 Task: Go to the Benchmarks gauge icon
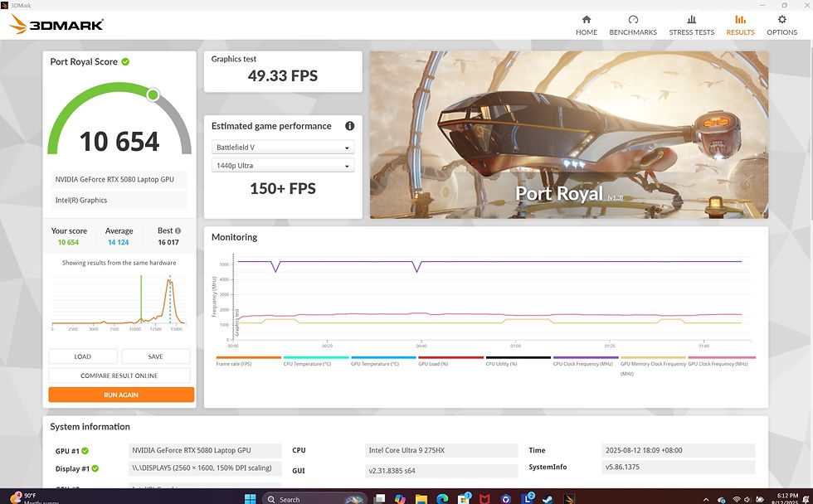(x=633, y=20)
